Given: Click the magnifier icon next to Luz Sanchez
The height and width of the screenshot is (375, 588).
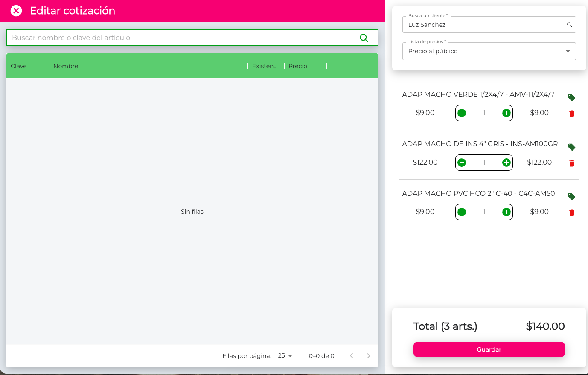Looking at the screenshot, I should 569,24.
